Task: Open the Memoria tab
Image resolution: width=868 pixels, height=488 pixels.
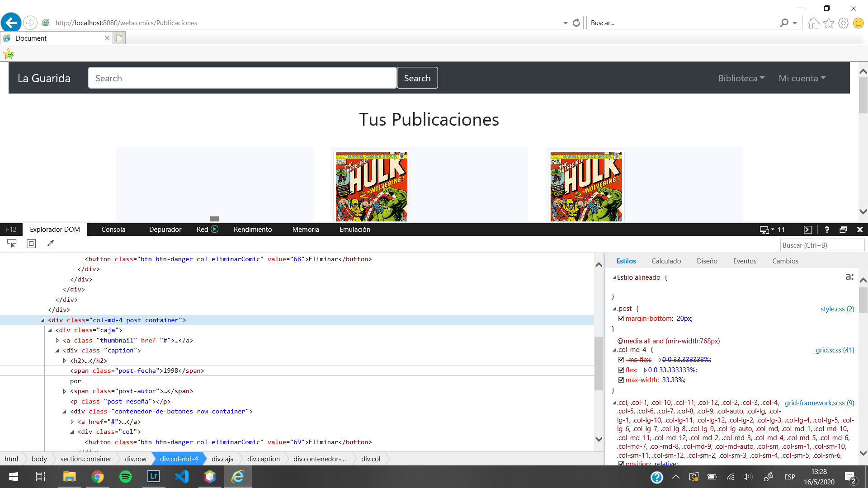Action: tap(306, 230)
